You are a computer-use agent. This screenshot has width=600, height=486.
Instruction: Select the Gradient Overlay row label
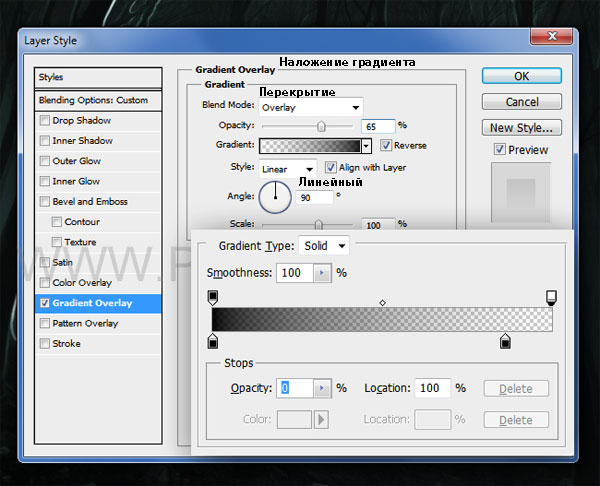tap(92, 303)
